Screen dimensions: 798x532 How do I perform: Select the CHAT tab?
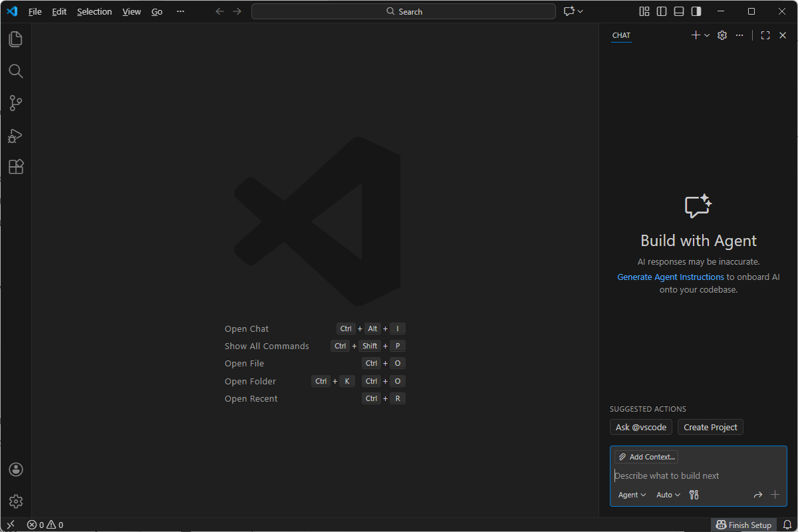tap(621, 35)
